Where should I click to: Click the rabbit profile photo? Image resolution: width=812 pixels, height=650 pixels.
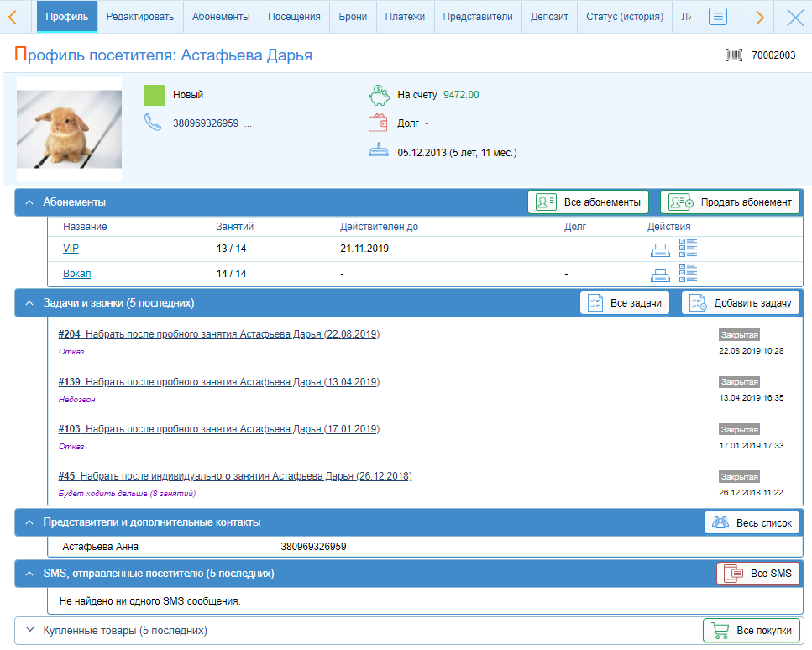click(x=70, y=129)
